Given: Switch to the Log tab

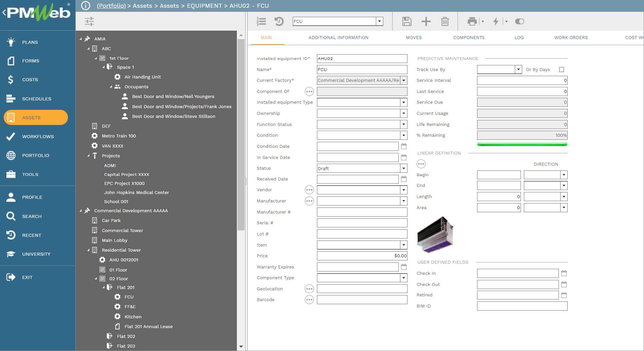Looking at the screenshot, I should [x=519, y=38].
